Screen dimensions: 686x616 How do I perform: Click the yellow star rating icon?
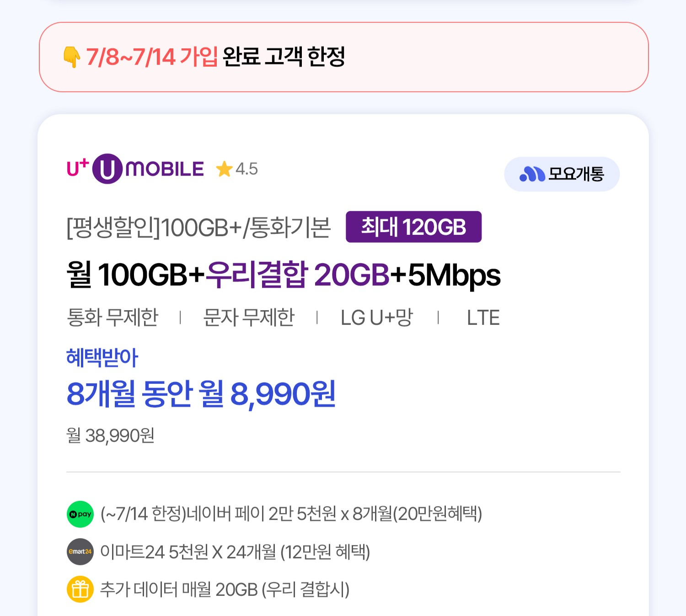[224, 169]
